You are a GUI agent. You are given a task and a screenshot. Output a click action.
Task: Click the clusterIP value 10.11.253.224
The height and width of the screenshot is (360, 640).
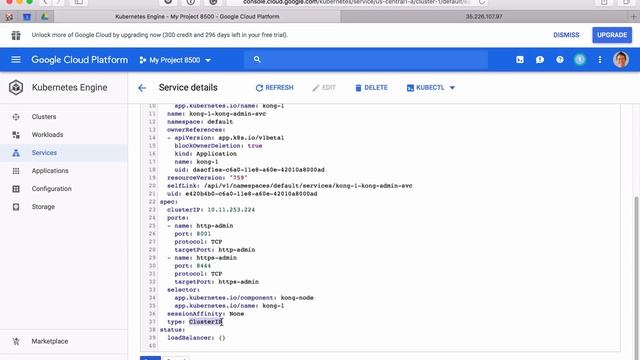pyautogui.click(x=231, y=210)
